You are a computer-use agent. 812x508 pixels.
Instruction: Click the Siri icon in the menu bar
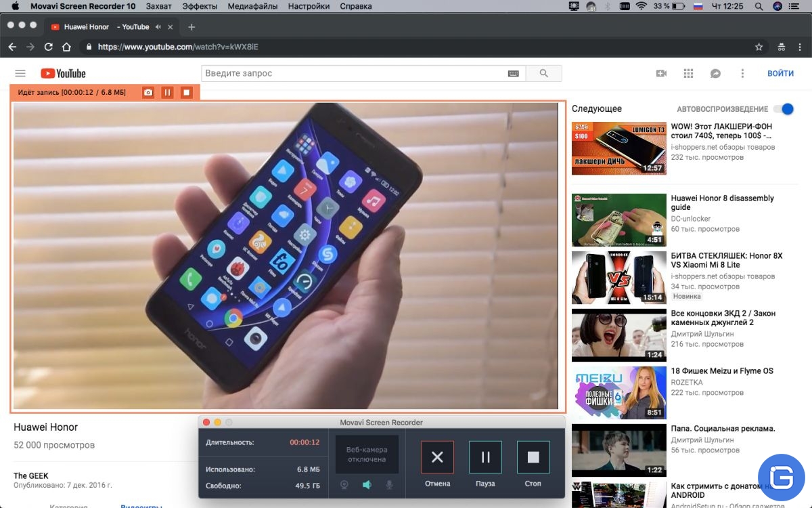click(777, 6)
